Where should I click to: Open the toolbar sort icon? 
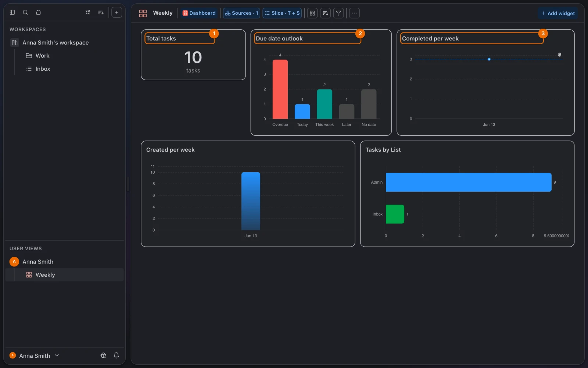pos(325,13)
